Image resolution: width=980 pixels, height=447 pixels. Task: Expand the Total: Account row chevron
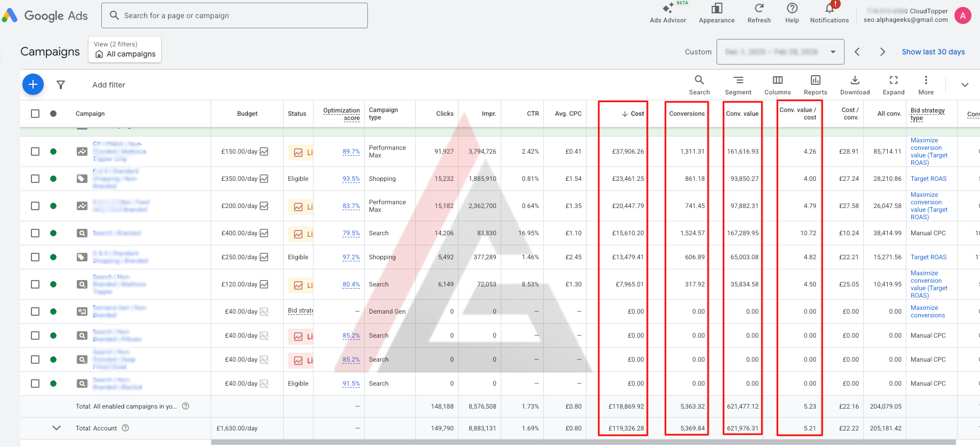(57, 428)
